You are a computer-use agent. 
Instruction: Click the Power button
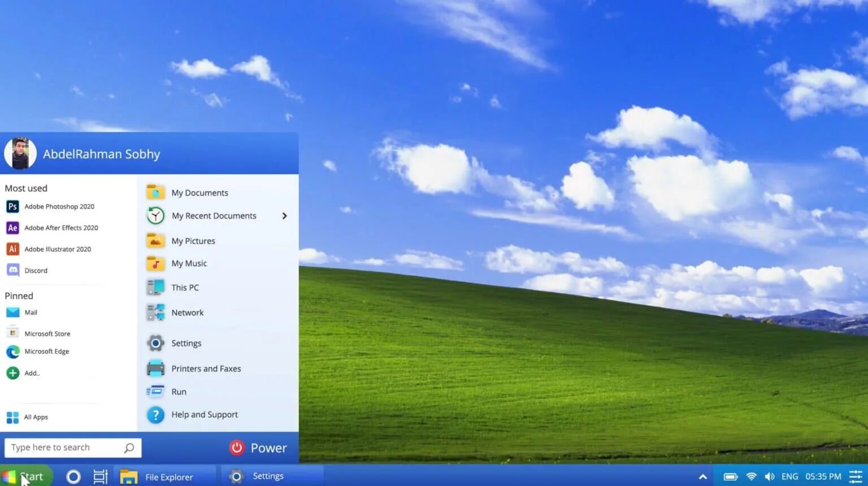(x=259, y=448)
